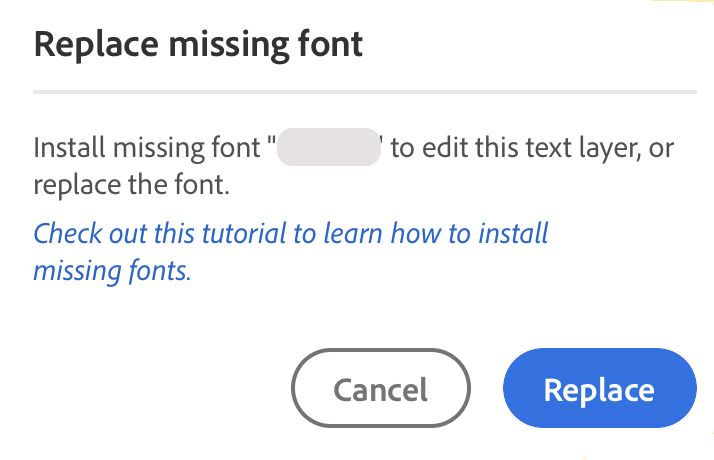Click the Replace button
Screen dimensions: 714x460
tap(599, 388)
